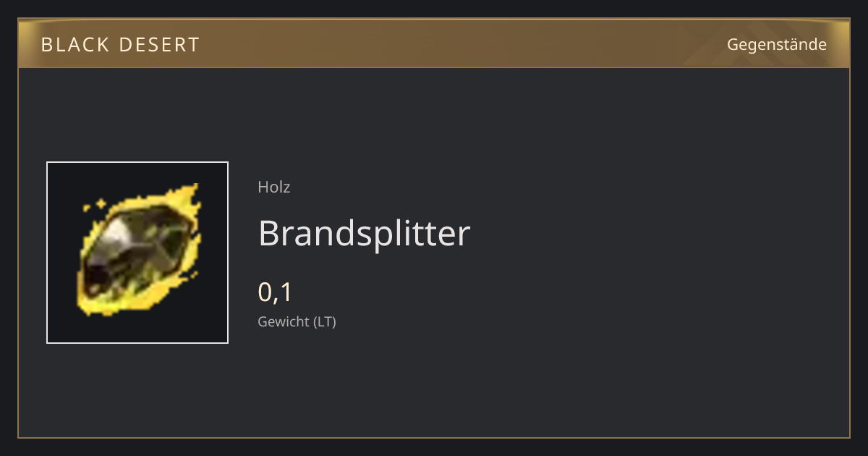Click the white-bordered item thumbnail frame
Screen dimensions: 868x456
[137, 253]
